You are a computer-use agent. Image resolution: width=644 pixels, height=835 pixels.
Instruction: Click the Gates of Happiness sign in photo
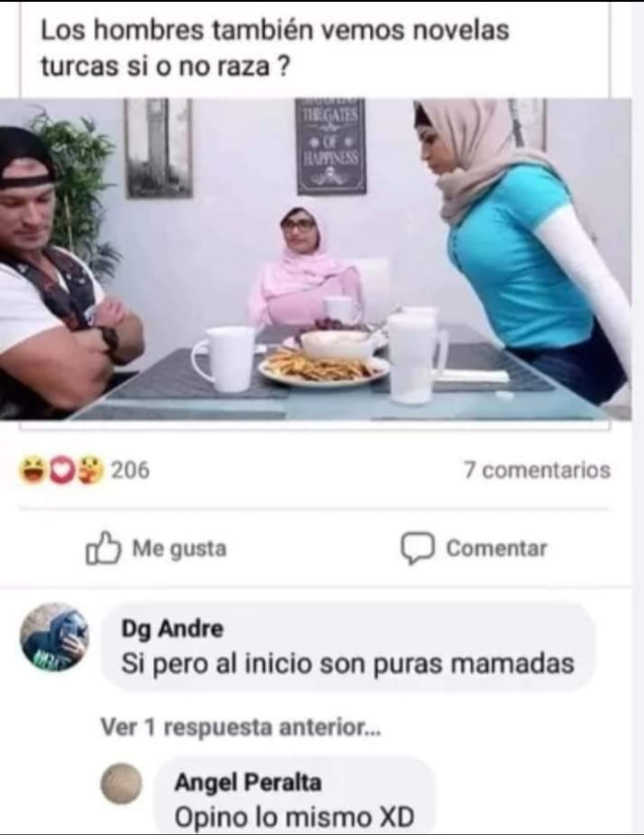[x=331, y=145]
